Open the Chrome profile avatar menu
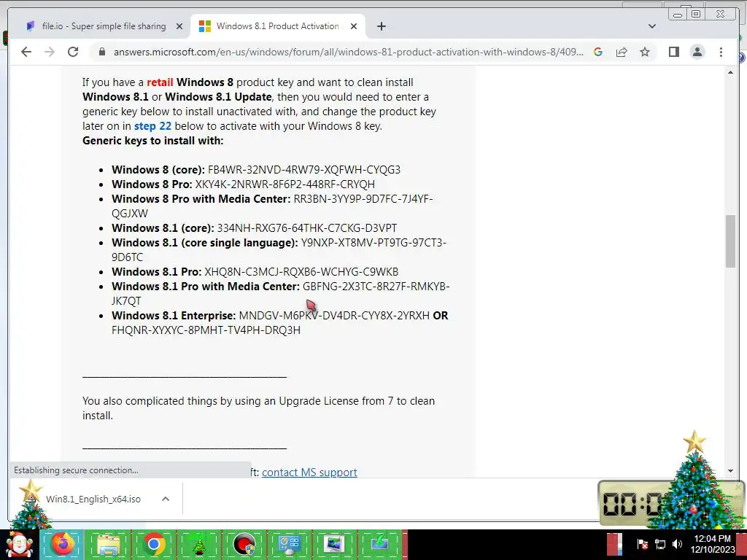Screen dimensions: 747x560 click(x=697, y=52)
